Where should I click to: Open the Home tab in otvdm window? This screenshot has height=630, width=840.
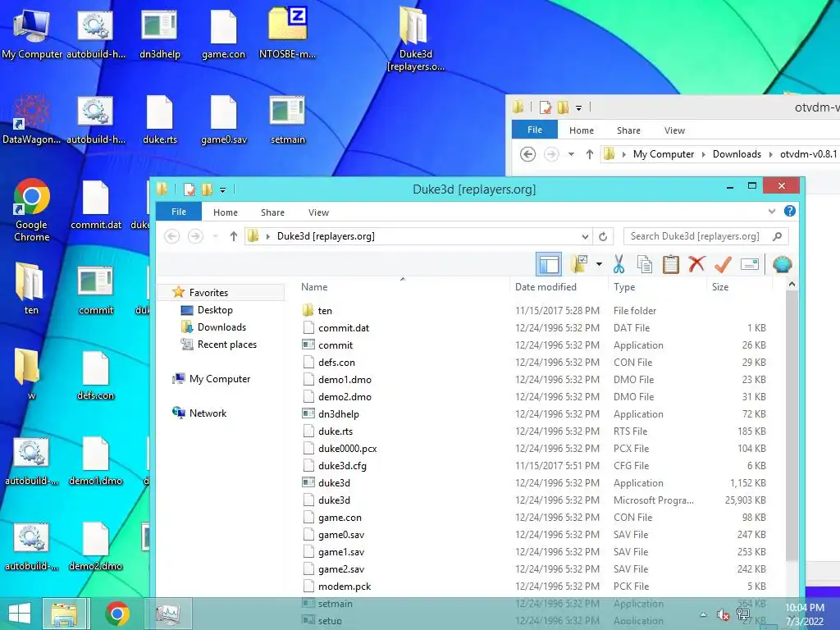coord(582,130)
